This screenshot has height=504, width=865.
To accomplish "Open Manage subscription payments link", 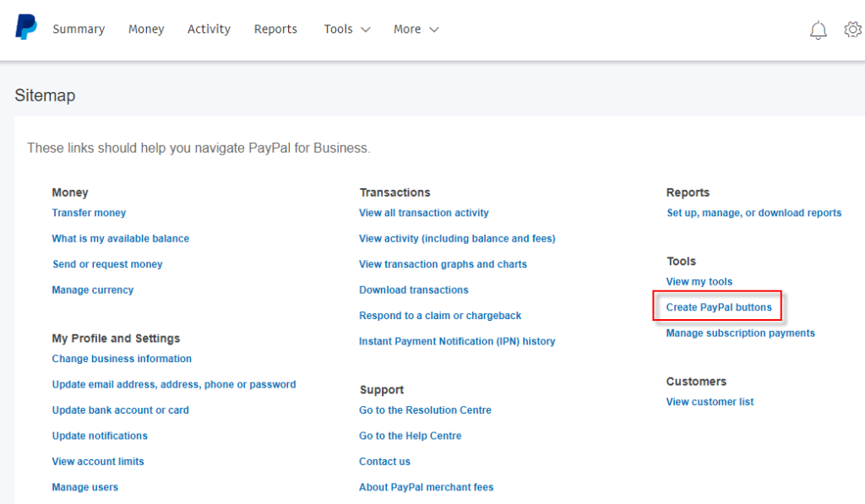I will pyautogui.click(x=740, y=333).
